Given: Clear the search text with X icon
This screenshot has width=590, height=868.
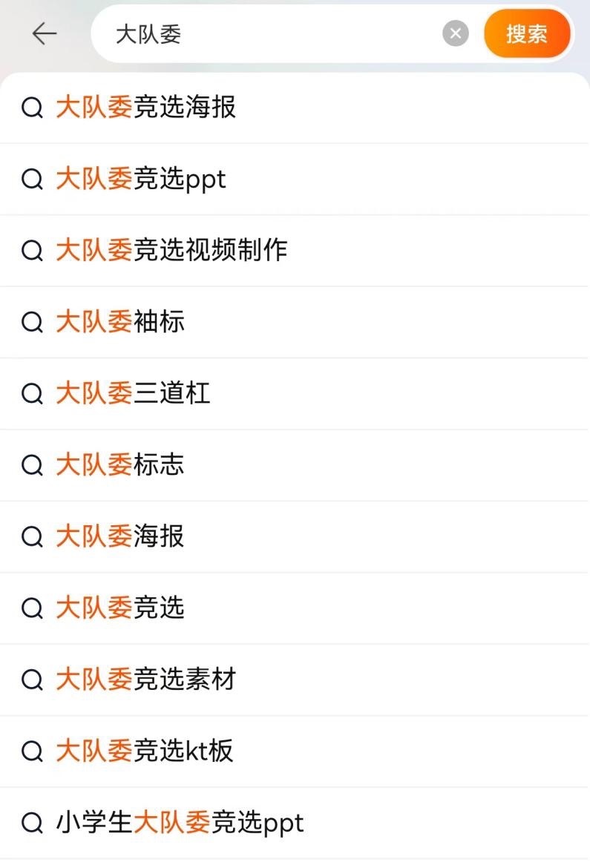Looking at the screenshot, I should click(456, 34).
